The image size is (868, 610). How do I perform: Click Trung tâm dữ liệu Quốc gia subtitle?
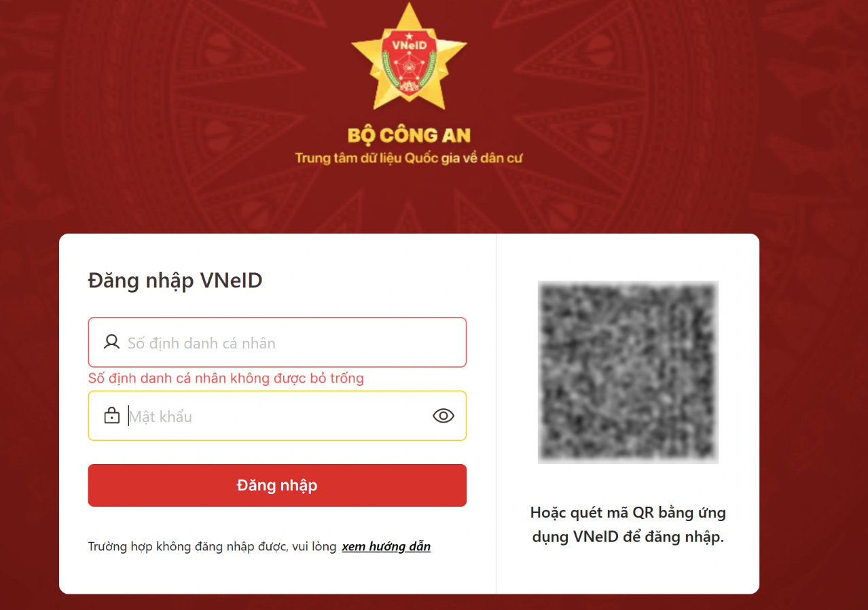pos(409,158)
